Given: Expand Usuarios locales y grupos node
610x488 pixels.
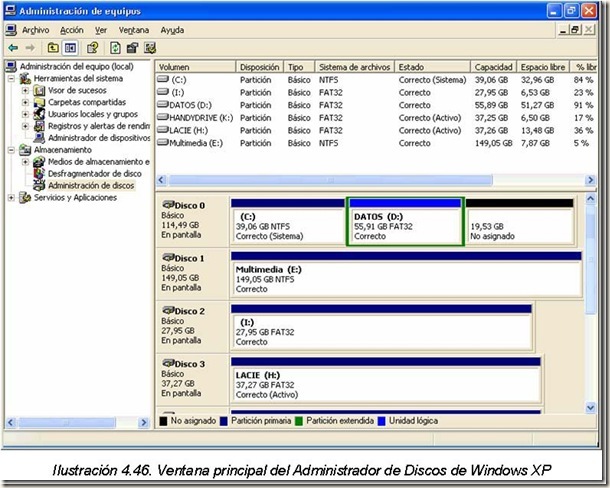Looking at the screenshot, I should coord(26,114).
